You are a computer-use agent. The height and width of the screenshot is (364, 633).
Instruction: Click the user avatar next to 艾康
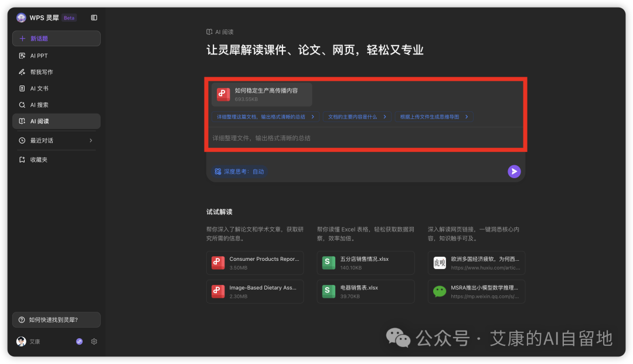[x=21, y=341]
